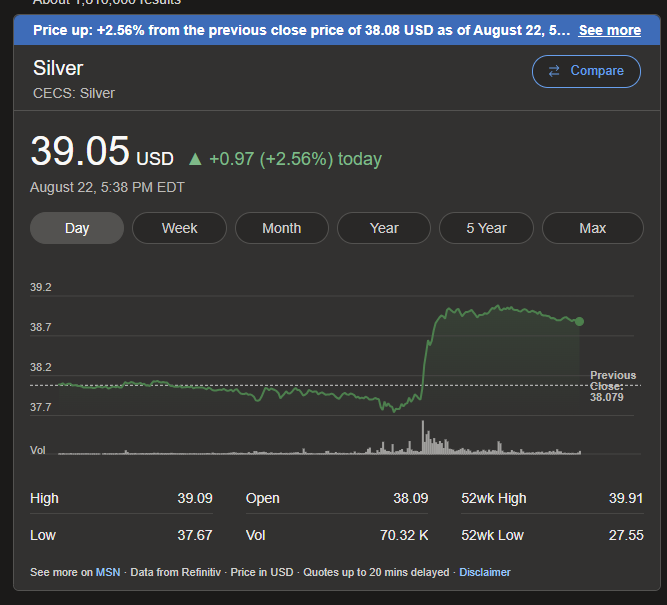This screenshot has width=667, height=605.
Task: Click the Data from Refinitiv text
Action: (x=175, y=572)
